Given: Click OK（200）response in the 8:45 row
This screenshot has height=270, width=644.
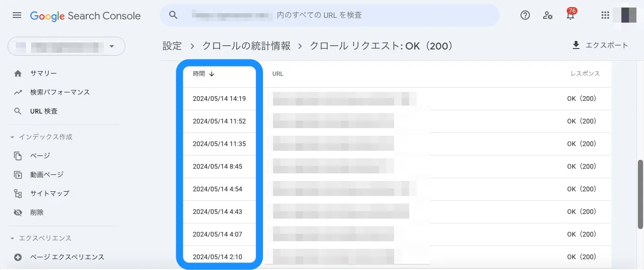Looking at the screenshot, I should click(x=582, y=166).
